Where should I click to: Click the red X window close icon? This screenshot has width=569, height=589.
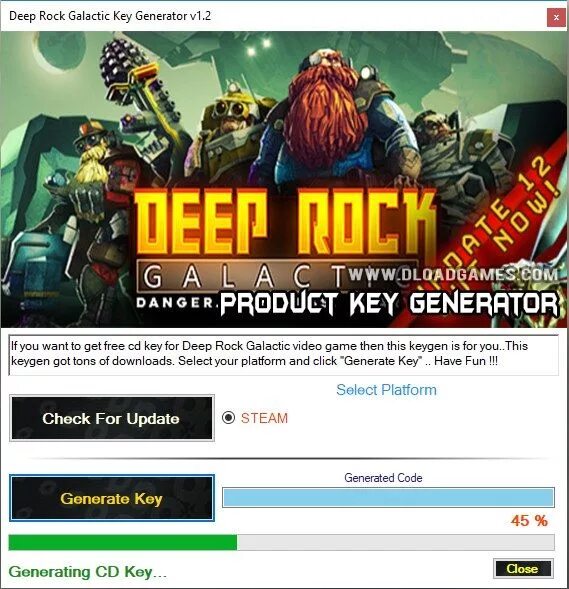tap(556, 17)
